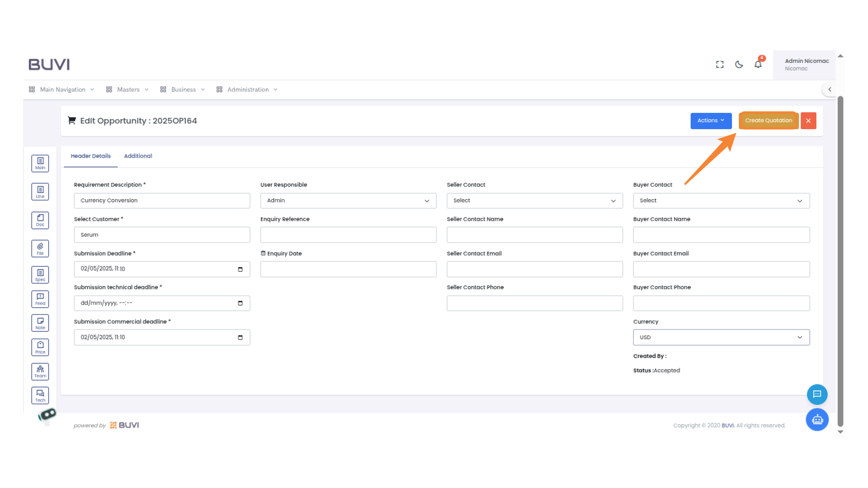This screenshot has width=868, height=488.
Task: Open the notifications bell
Action: click(758, 65)
